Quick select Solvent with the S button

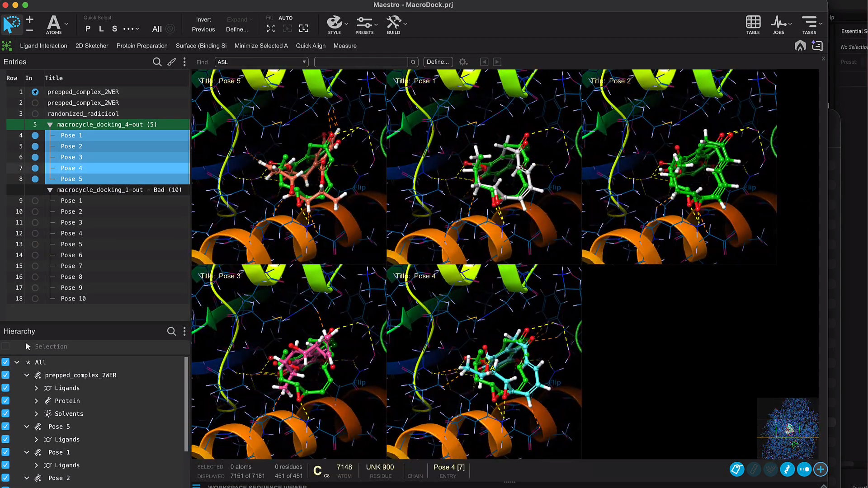tap(114, 29)
